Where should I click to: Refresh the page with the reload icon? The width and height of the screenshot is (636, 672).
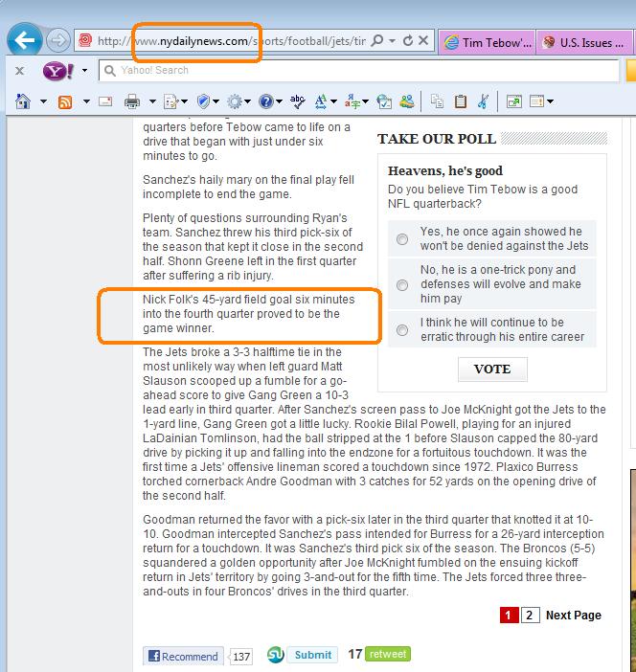click(x=408, y=41)
